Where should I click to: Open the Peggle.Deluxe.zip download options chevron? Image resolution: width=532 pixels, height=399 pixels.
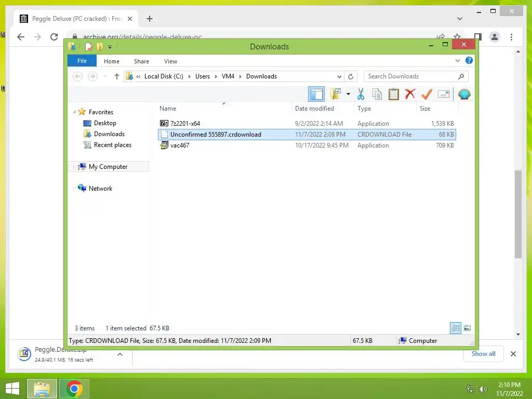(120, 354)
